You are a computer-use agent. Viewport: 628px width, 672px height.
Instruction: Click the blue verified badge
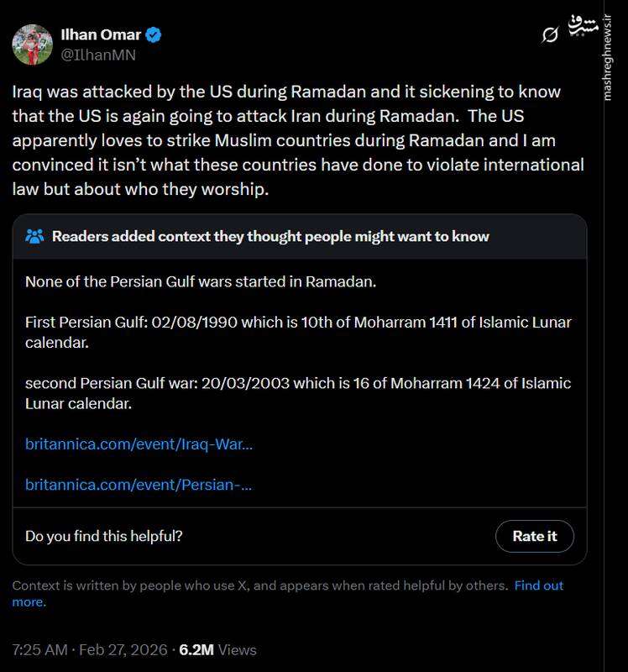coord(154,34)
